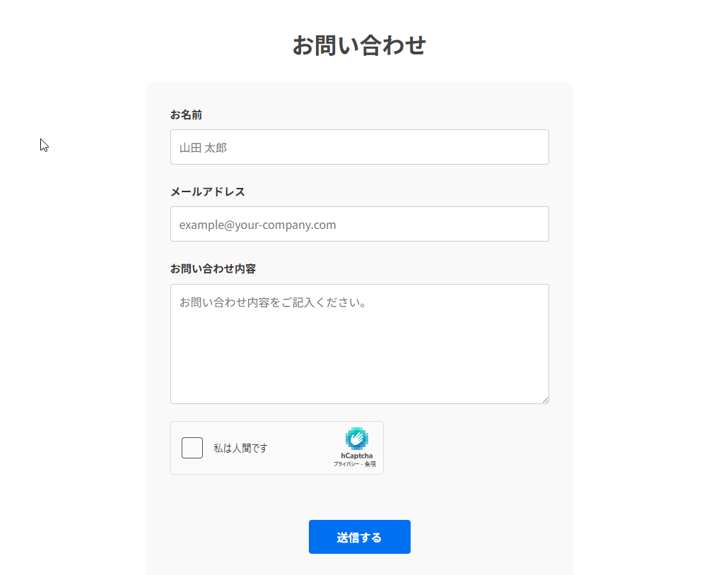Click the hCaptcha wordmark text
This screenshot has width=728, height=575.
[356, 456]
